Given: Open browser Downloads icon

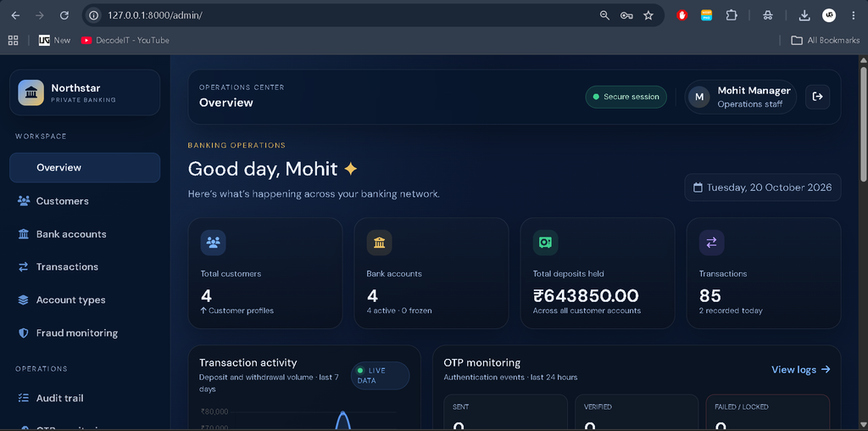Looking at the screenshot, I should [x=804, y=15].
